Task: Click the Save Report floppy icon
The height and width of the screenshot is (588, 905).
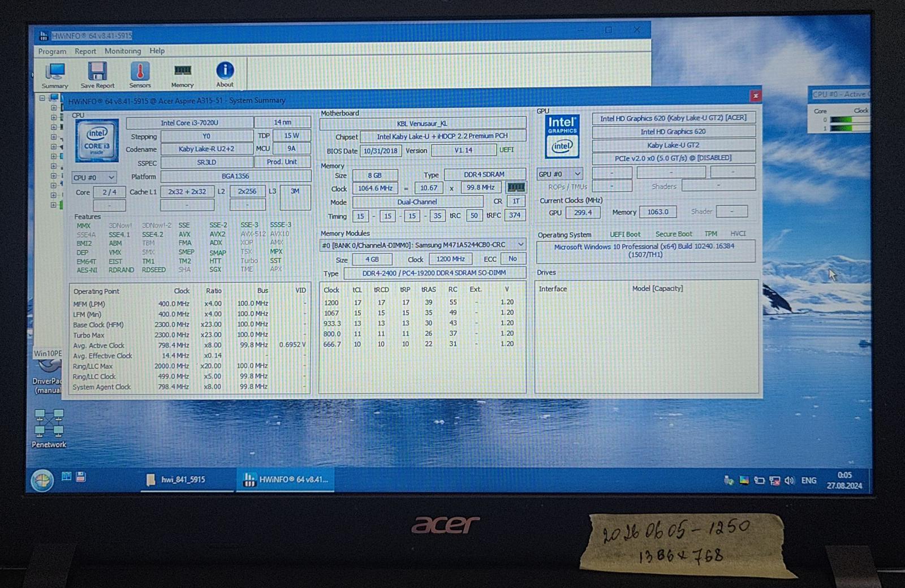Action: [x=97, y=75]
